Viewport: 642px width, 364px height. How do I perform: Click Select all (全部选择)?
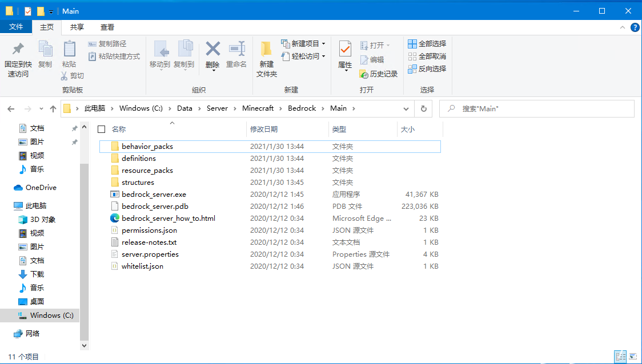coord(427,44)
